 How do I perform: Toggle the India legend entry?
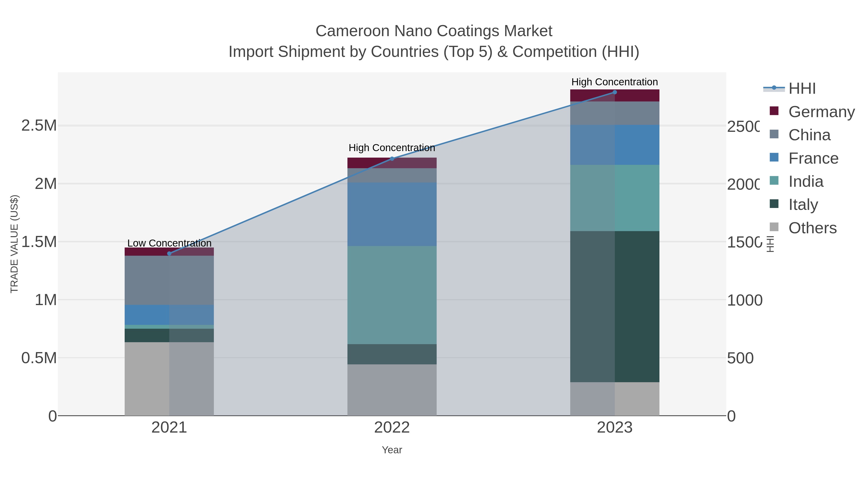[797, 181]
